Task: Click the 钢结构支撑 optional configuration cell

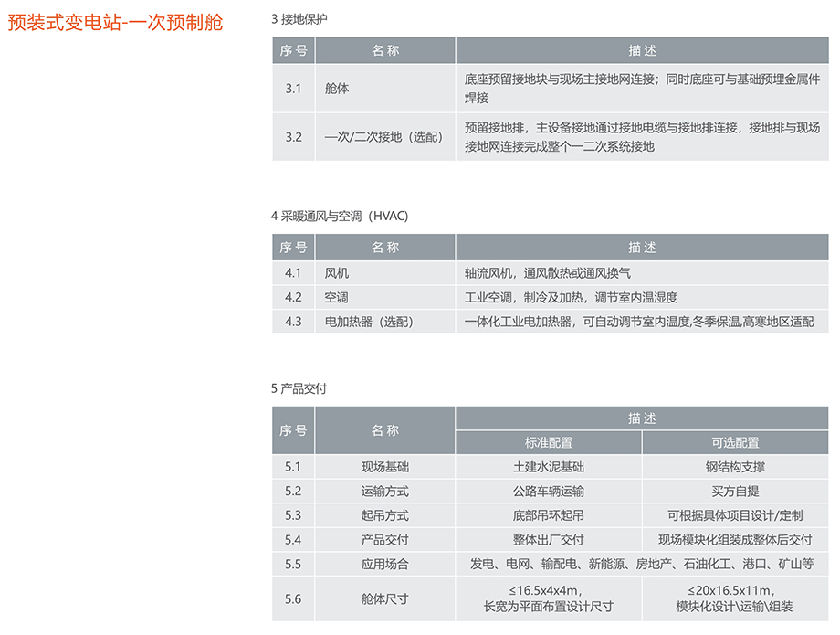Action: [x=735, y=467]
